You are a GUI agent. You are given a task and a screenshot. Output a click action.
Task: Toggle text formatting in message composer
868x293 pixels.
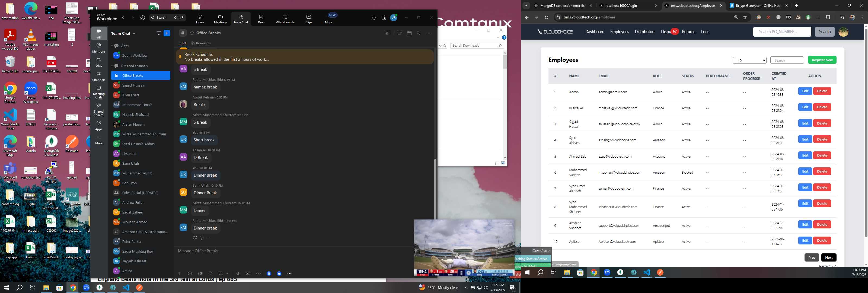[x=180, y=273]
